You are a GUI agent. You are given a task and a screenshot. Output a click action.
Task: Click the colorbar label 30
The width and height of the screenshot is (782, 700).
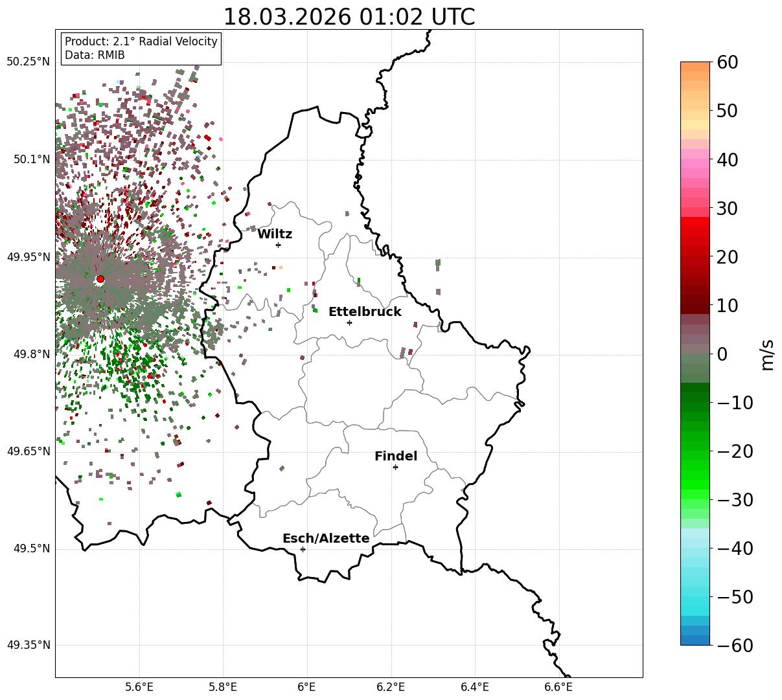click(726, 208)
